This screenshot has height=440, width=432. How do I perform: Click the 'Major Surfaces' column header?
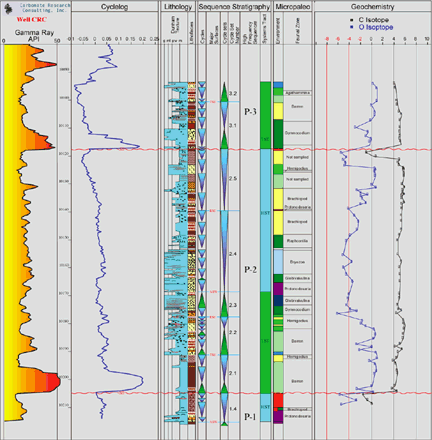point(213,34)
